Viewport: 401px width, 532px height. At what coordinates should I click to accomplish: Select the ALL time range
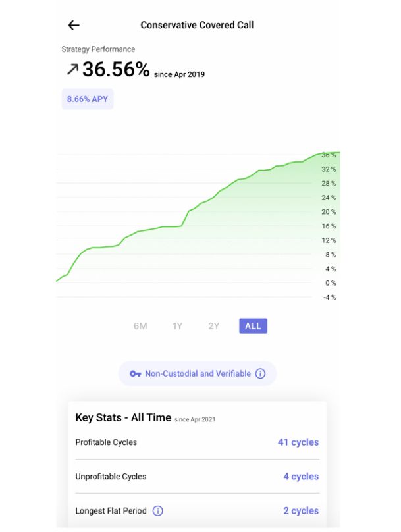[253, 326]
